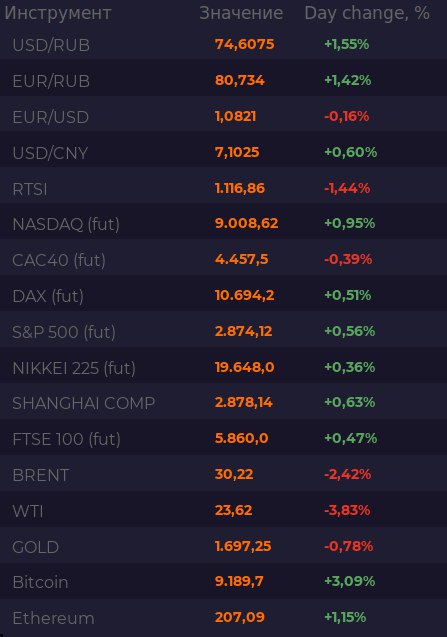The width and height of the screenshot is (447, 637).
Task: Open SHANGHAI COMP entry
Action: pyautogui.click(x=224, y=403)
